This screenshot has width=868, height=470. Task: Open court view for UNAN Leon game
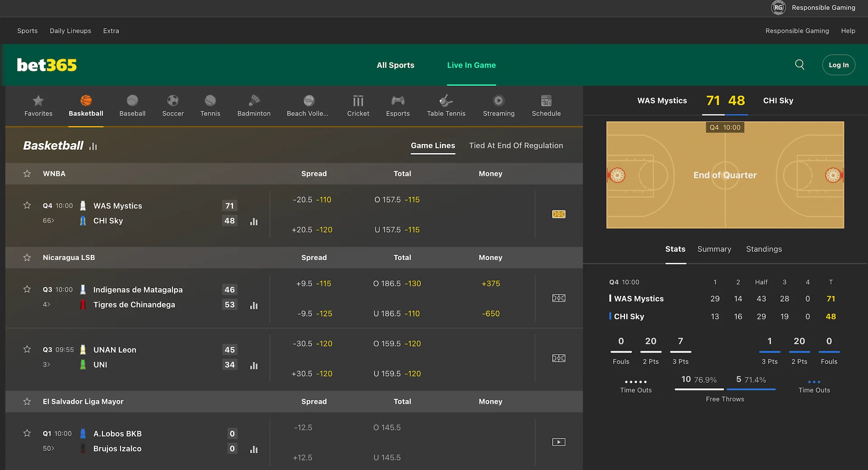[559, 358]
